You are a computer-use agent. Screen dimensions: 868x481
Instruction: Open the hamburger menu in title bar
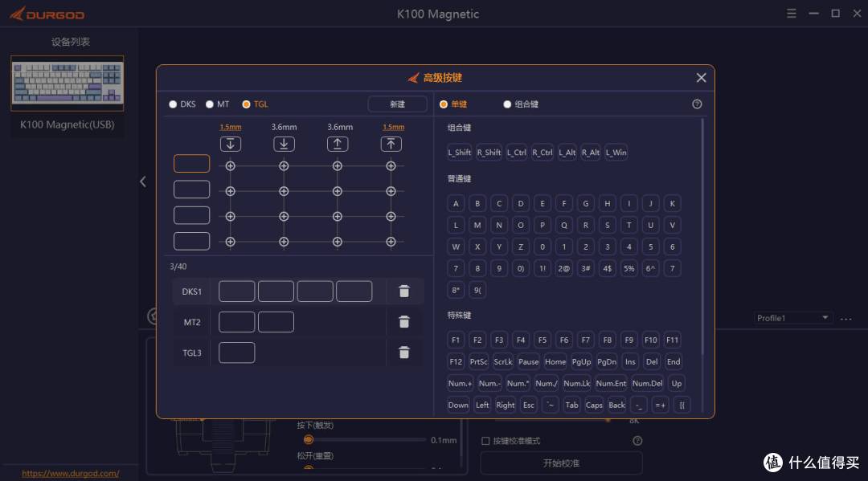(x=792, y=14)
